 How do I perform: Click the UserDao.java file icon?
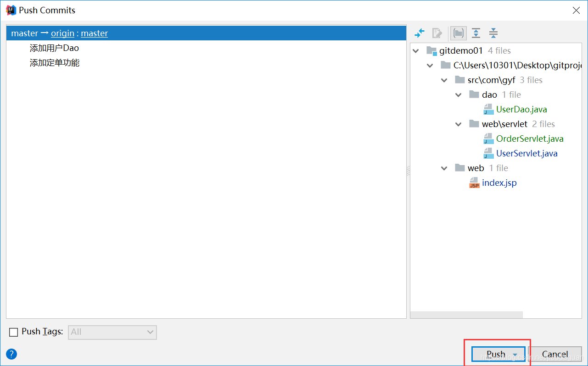[488, 109]
